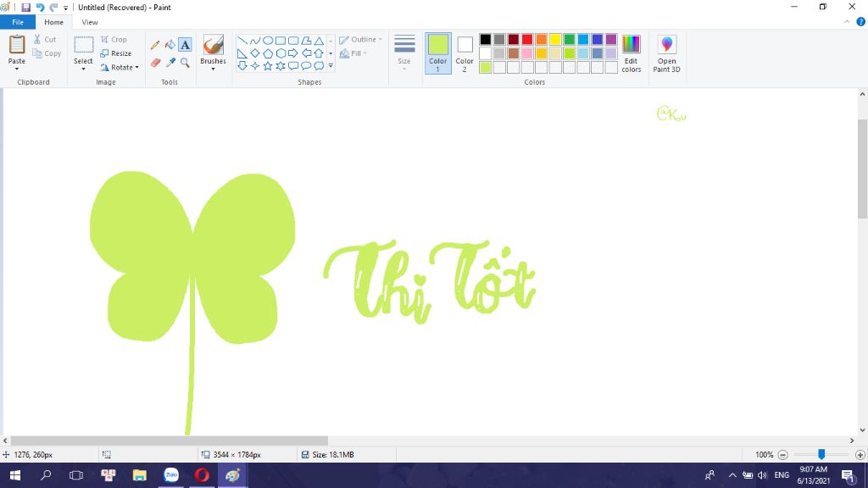Open the Rotate dropdown menu
This screenshot has height=488, width=868.
pos(136,68)
